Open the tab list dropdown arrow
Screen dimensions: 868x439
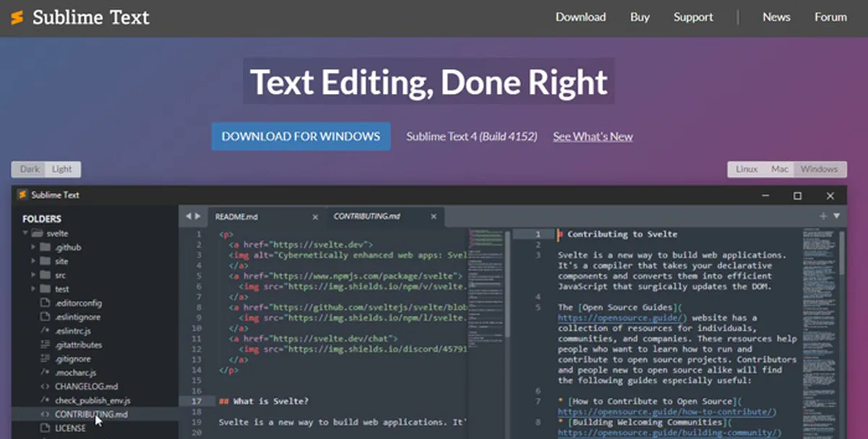837,216
